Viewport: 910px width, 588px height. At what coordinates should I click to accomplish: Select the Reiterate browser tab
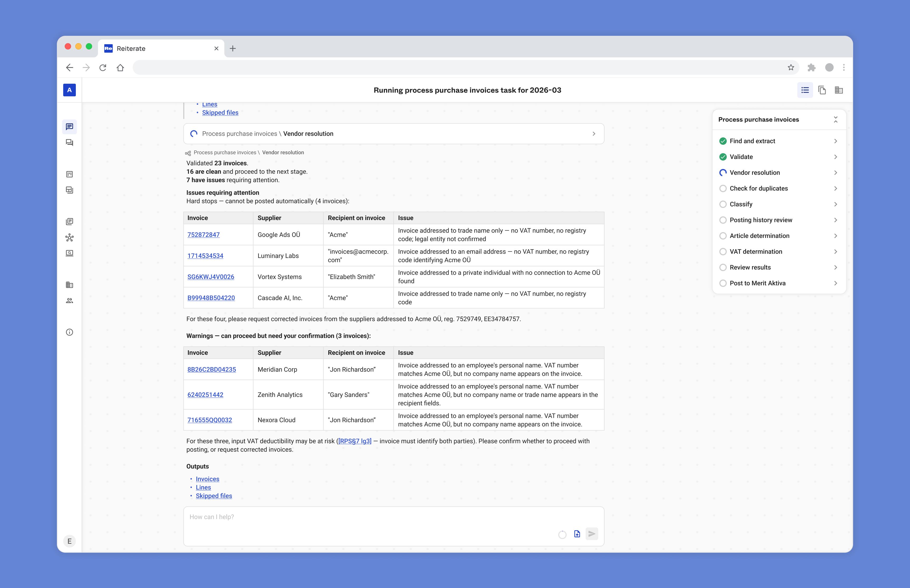[x=161, y=48]
